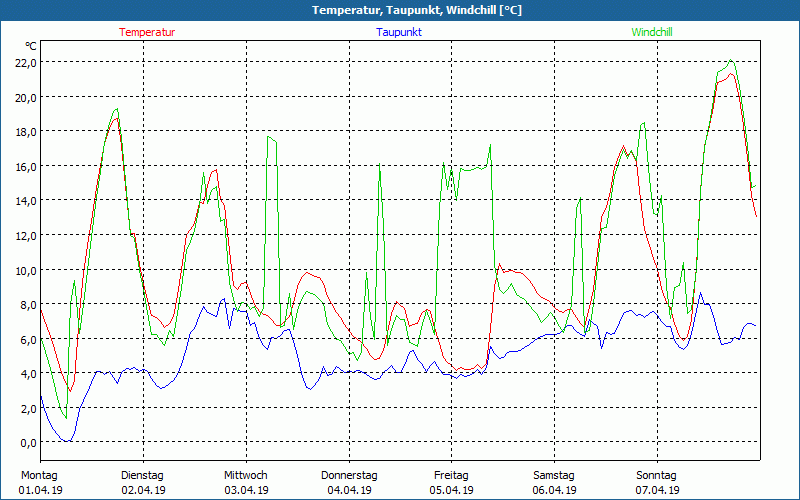Click the '°C' axis unit label
The image size is (800, 500).
pos(31,46)
